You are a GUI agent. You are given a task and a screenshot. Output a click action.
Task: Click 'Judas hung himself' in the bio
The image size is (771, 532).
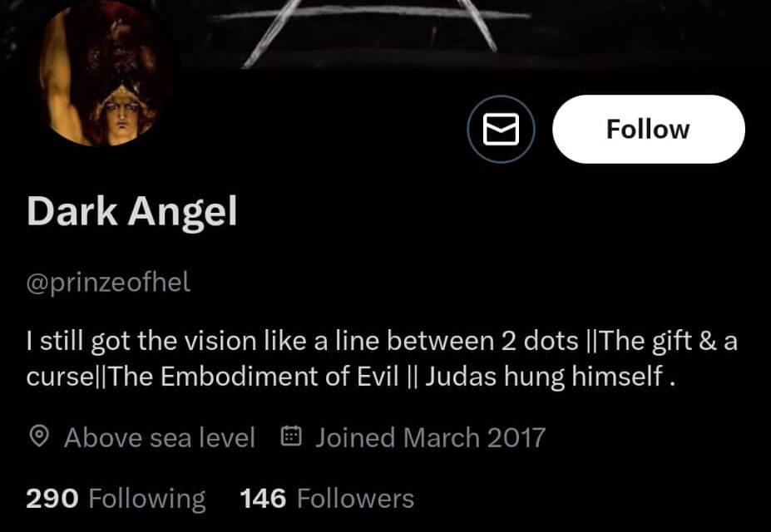point(544,377)
